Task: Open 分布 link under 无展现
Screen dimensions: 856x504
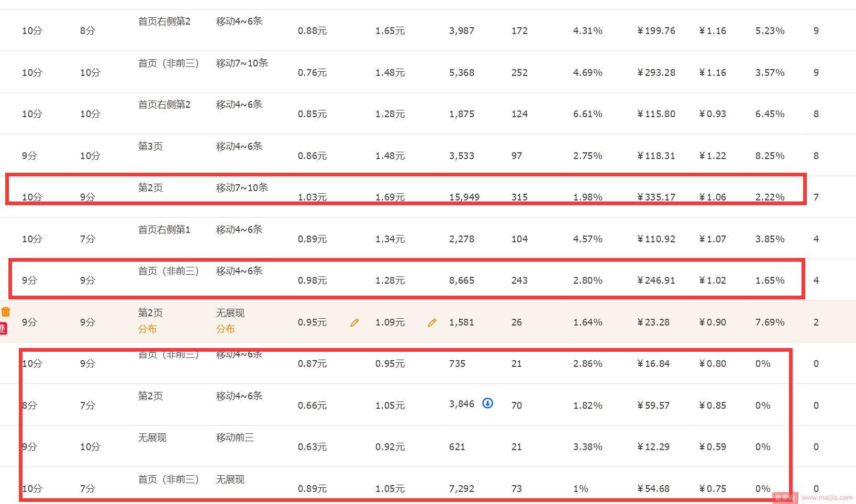Action: tap(225, 329)
